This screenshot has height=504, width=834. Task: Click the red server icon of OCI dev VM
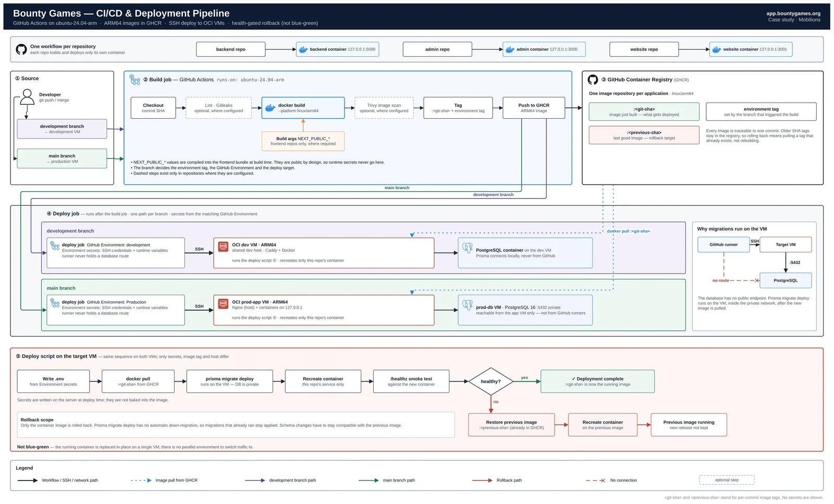[x=223, y=246]
